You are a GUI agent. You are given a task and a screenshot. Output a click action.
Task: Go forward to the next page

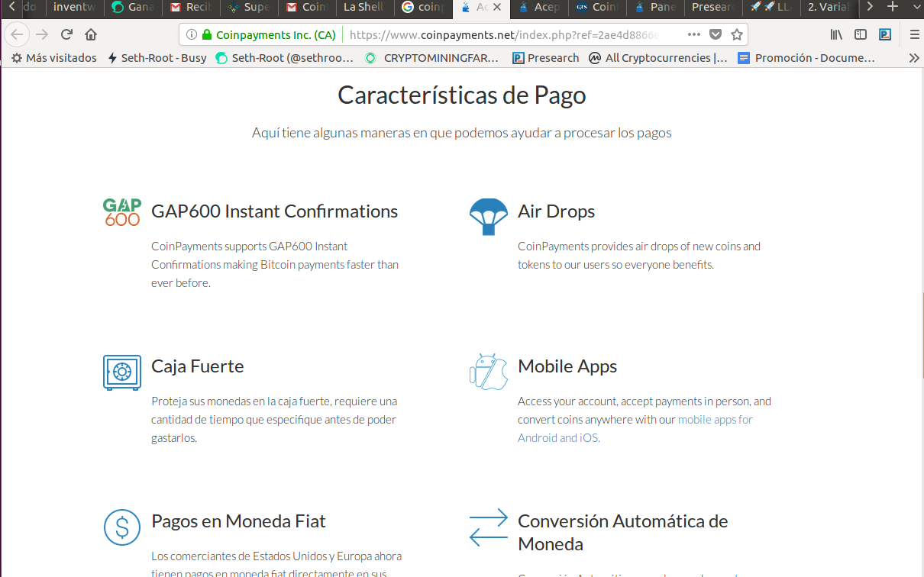[42, 34]
